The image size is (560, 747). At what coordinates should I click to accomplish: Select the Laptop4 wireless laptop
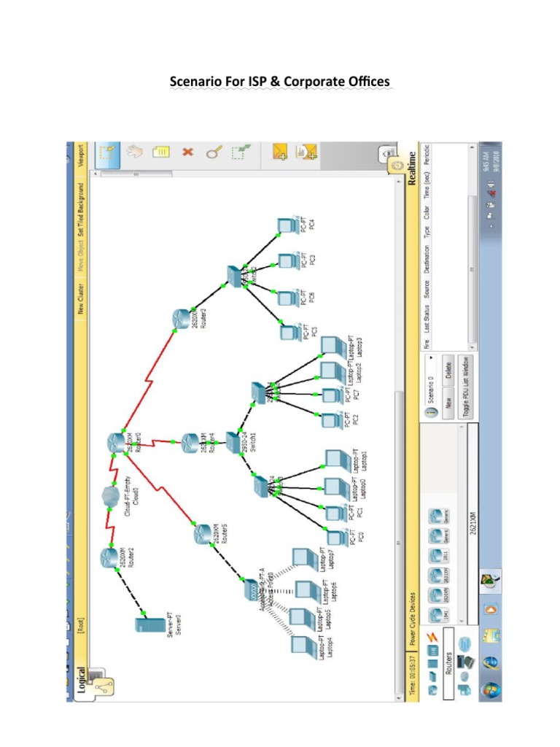click(304, 646)
